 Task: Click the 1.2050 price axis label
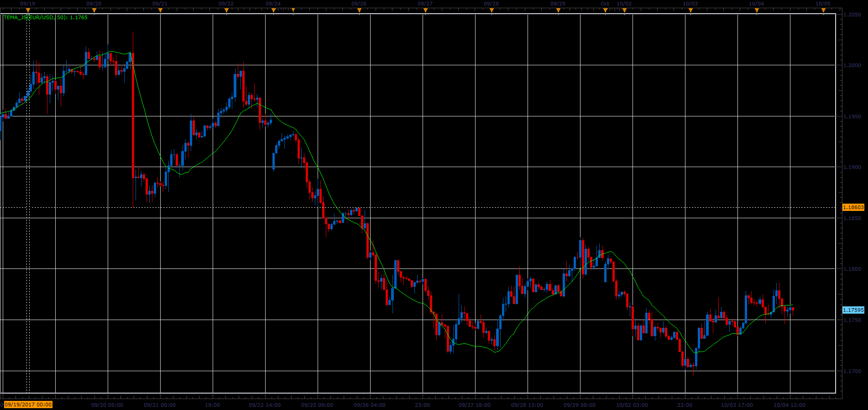852,15
